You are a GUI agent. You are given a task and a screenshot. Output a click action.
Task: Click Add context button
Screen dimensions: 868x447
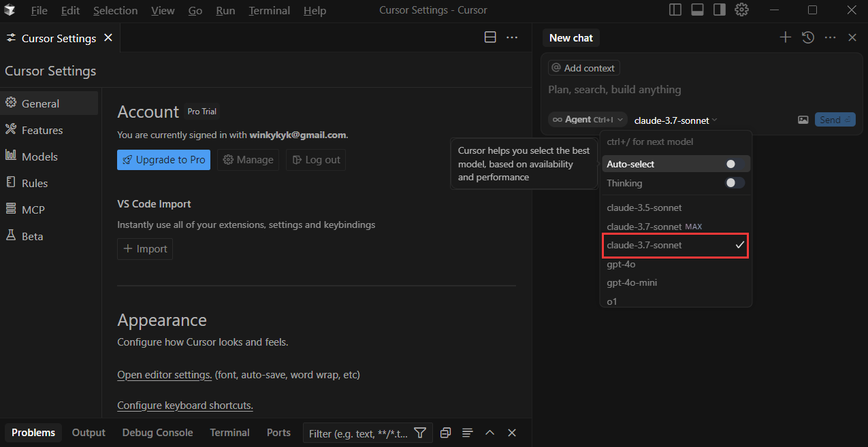tap(584, 68)
